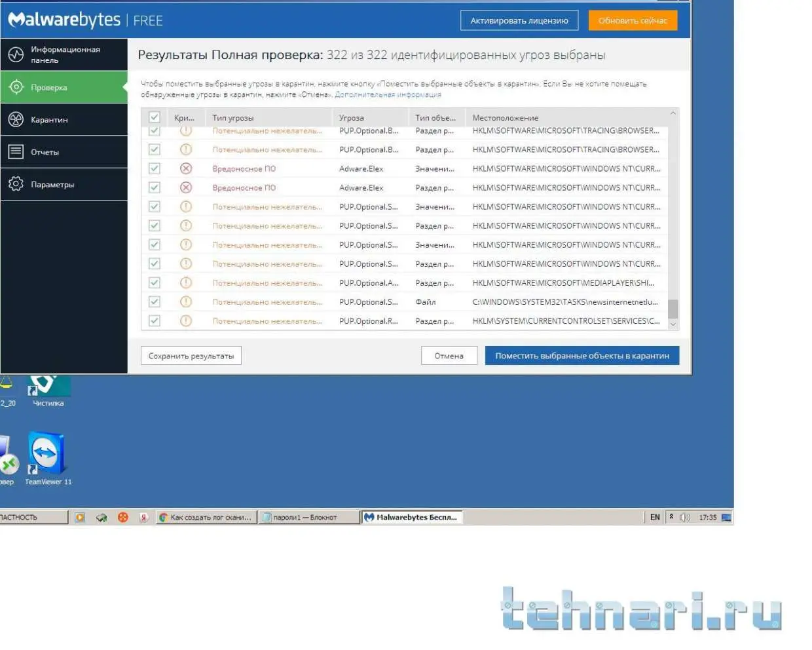The image size is (812, 650).
Task: Uncheck the first Adware.Elex Значени row checkbox
Action: 155,168
